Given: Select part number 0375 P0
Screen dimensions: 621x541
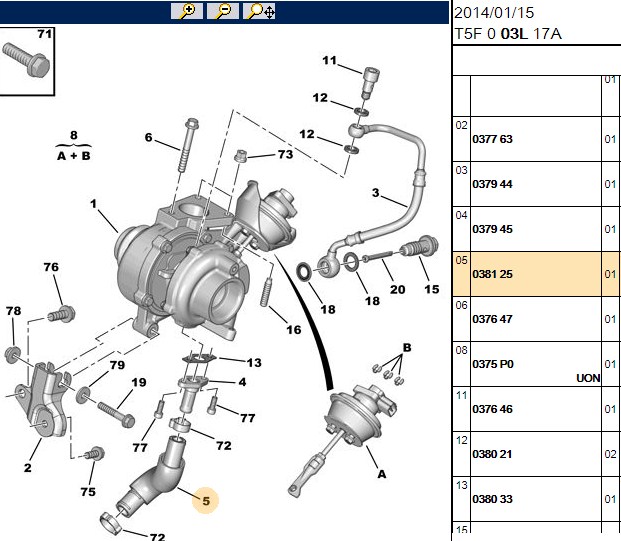Looking at the screenshot, I should pos(493,364).
